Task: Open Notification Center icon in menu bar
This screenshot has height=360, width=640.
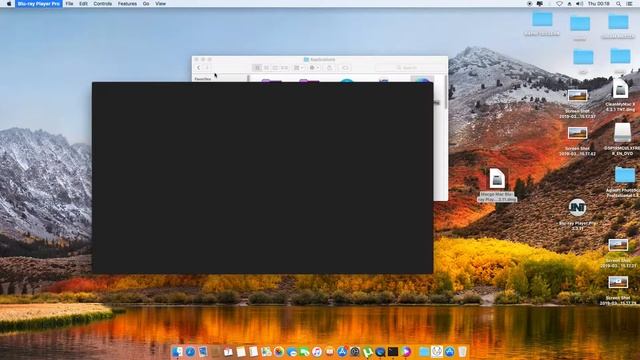Action: coord(630,4)
